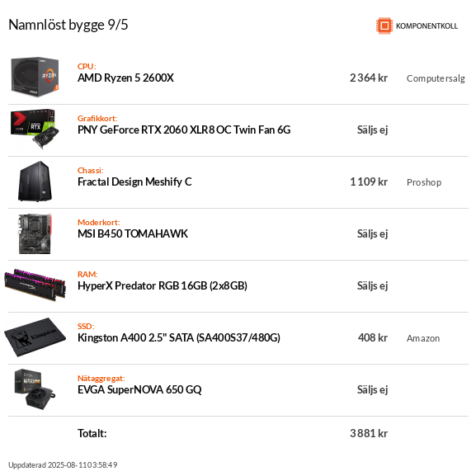Image resolution: width=476 pixels, height=476 pixels.
Task: Click the Fractal Design Meshify C case image
Action: (35, 181)
